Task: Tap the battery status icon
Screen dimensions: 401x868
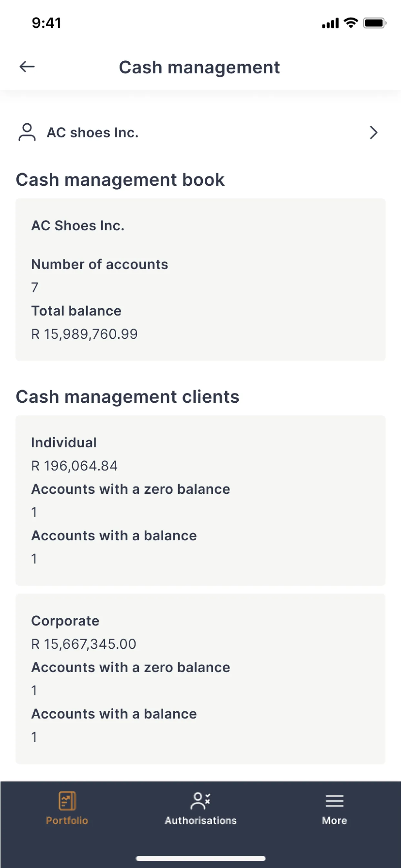Action: click(375, 23)
